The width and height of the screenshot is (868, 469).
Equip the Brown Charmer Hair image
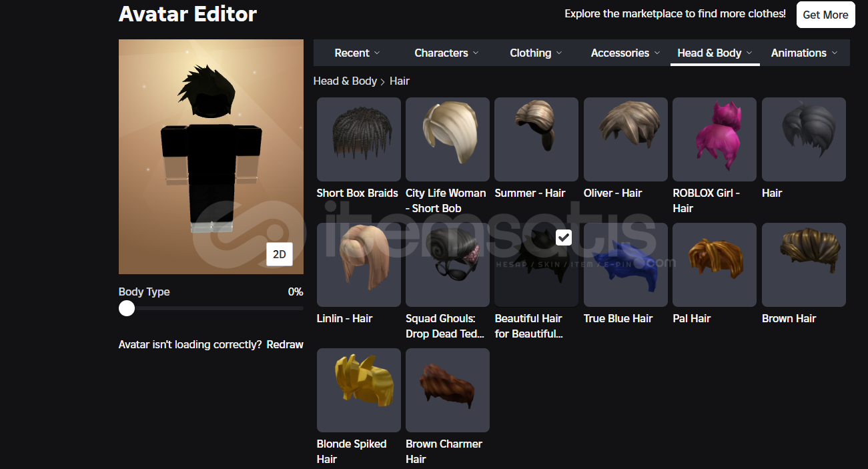click(x=448, y=390)
